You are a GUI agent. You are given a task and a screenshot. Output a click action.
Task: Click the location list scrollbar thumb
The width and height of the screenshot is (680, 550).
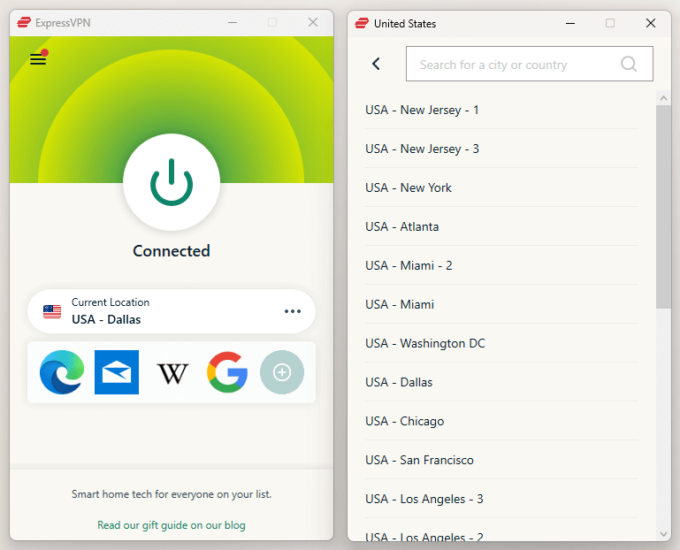pos(663,207)
